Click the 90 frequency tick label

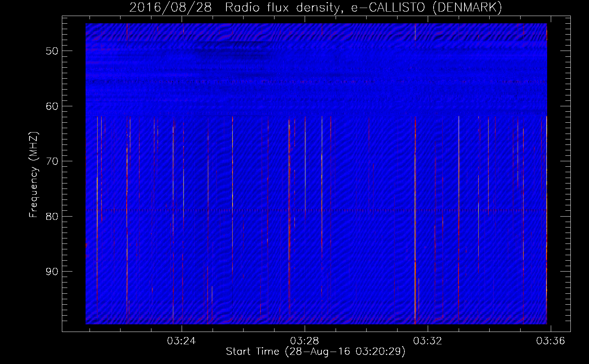coord(52,272)
